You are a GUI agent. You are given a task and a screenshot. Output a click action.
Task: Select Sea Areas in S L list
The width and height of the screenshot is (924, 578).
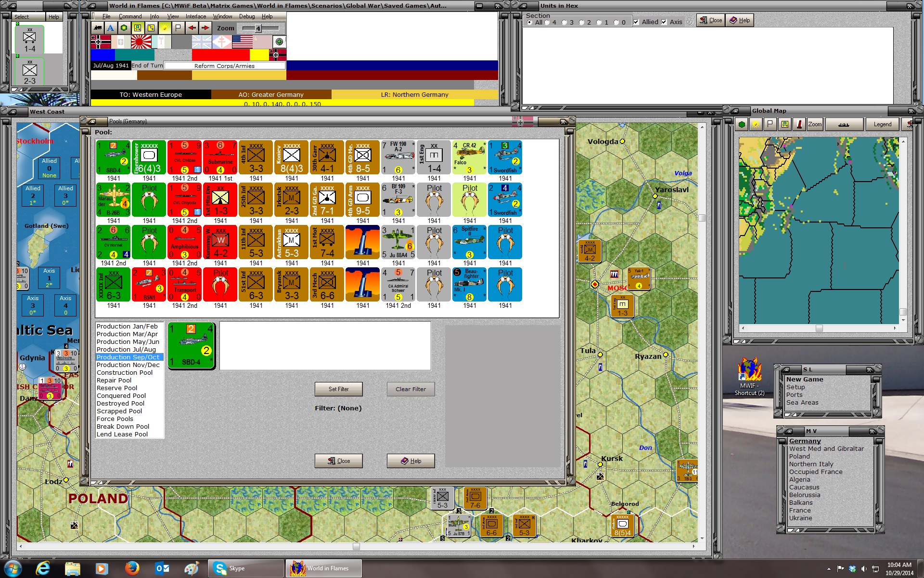point(802,403)
